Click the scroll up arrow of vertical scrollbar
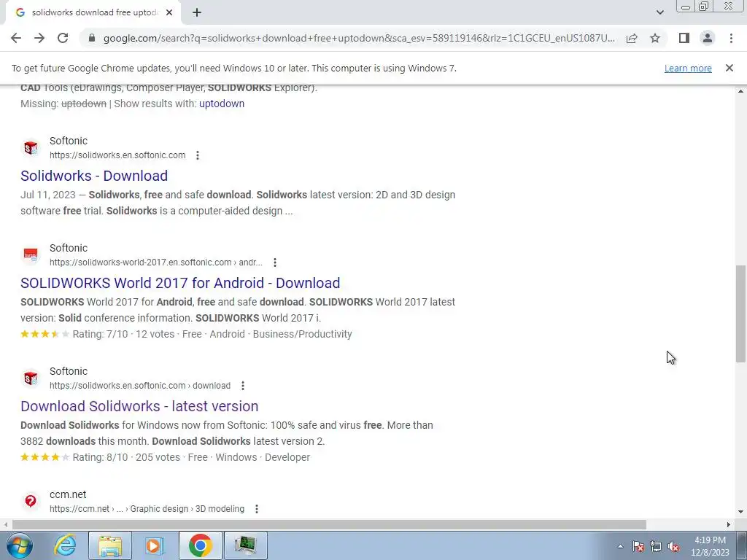747x560 pixels. (740, 90)
